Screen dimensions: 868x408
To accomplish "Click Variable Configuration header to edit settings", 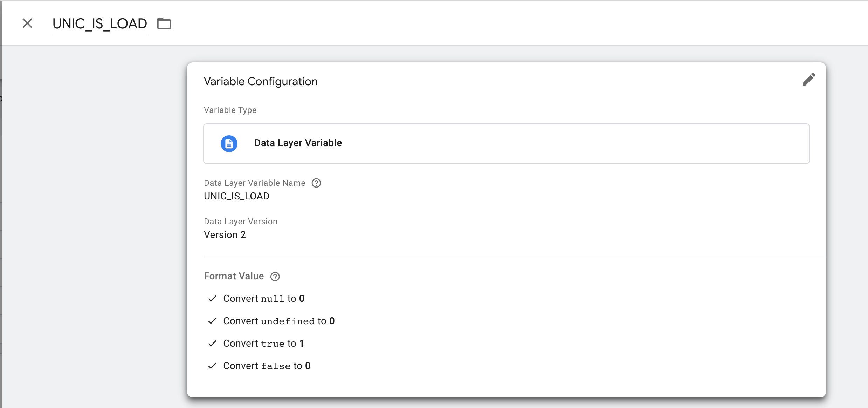I will pyautogui.click(x=261, y=81).
